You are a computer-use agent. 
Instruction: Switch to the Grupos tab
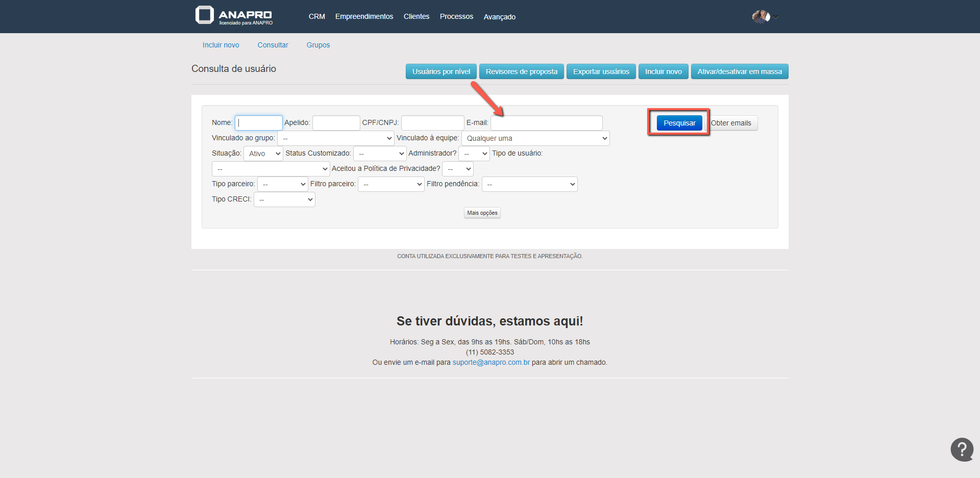[318, 45]
